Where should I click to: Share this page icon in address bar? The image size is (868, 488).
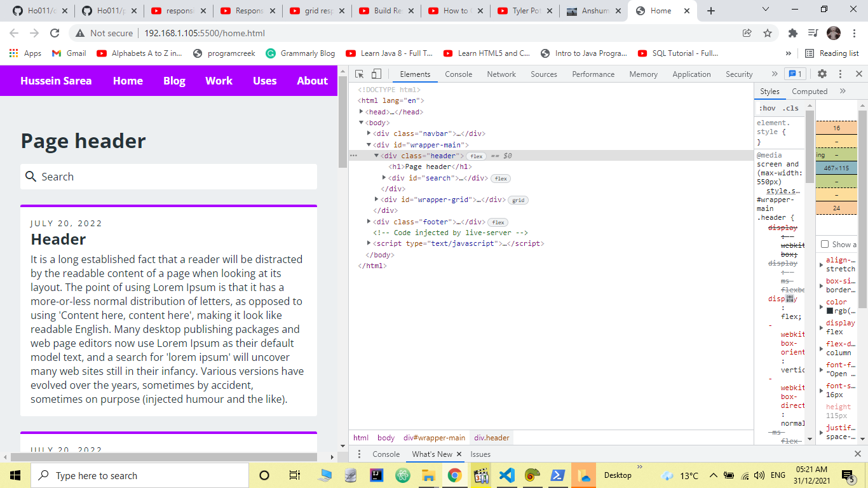747,33
